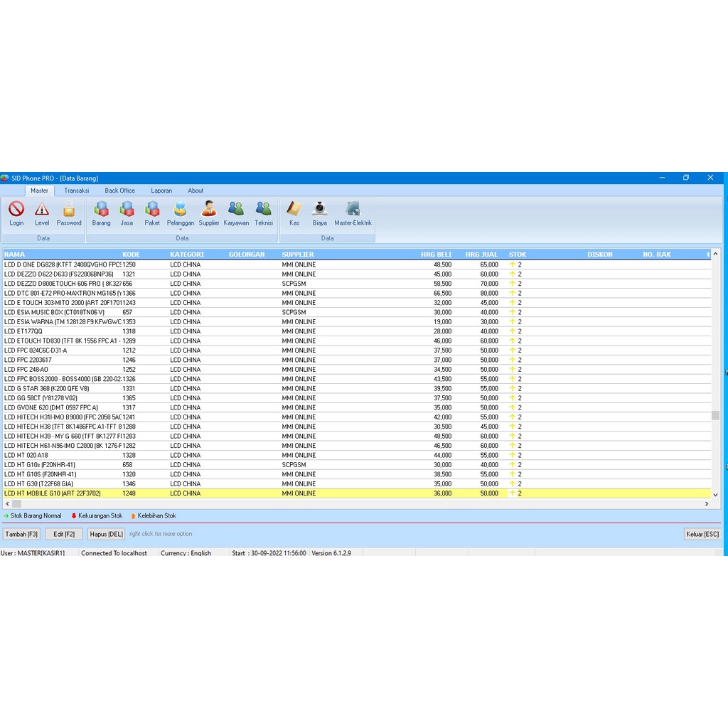Viewport: 728px width, 728px height.
Task: Click the horizontal scrollbar thumb
Action: pos(17,503)
